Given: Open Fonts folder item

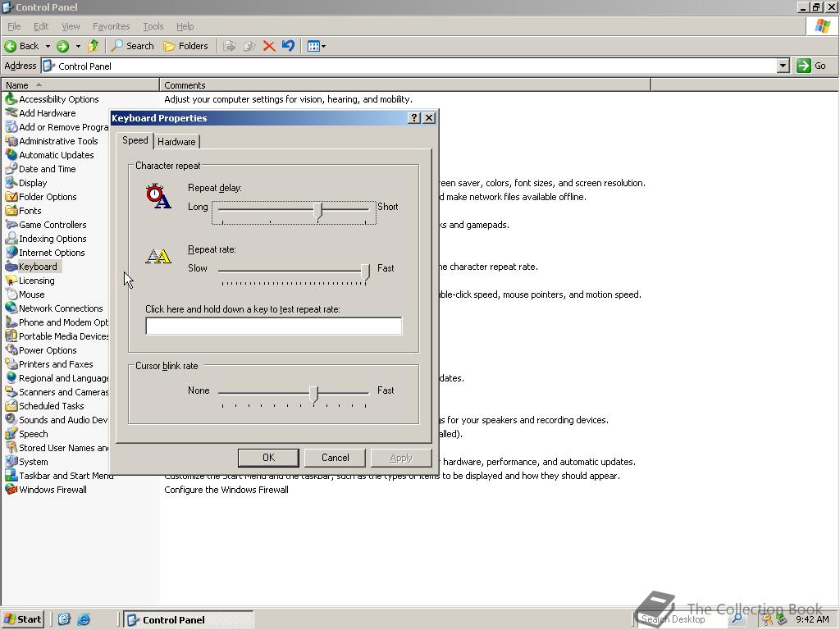Looking at the screenshot, I should [x=23, y=211].
